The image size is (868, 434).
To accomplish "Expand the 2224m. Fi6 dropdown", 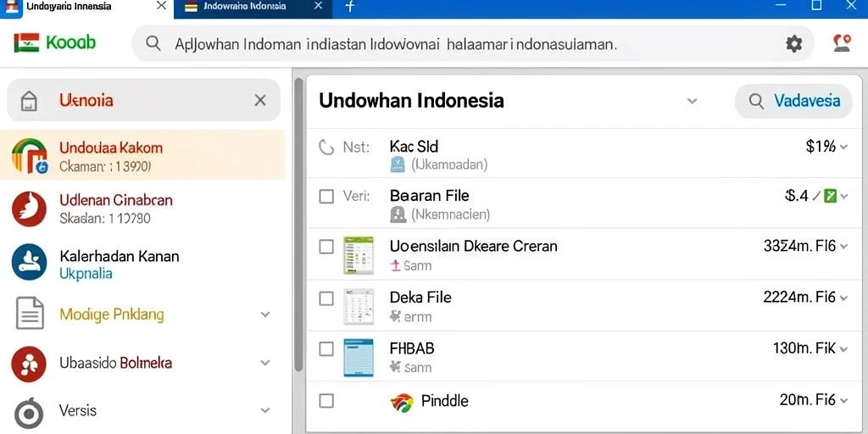I will point(843,298).
